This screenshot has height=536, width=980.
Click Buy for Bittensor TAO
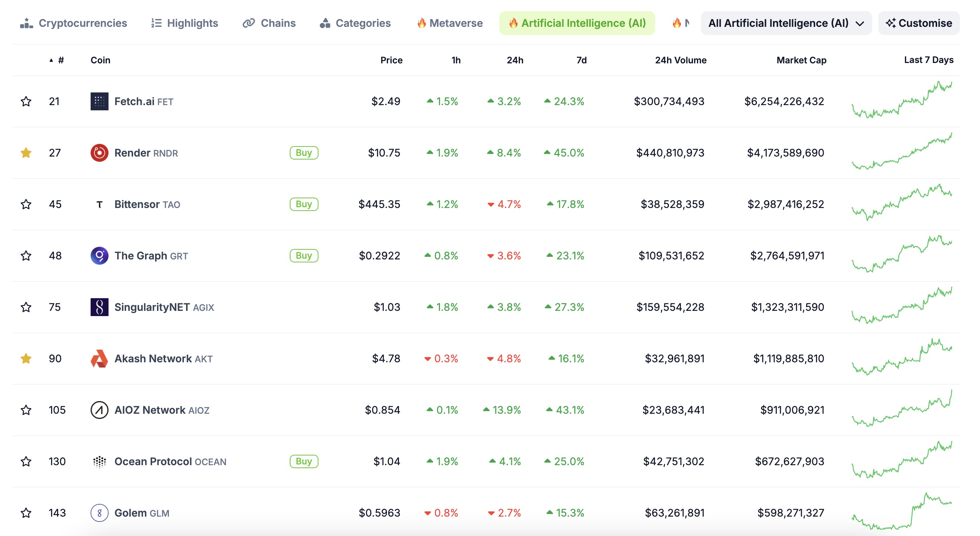coord(304,205)
